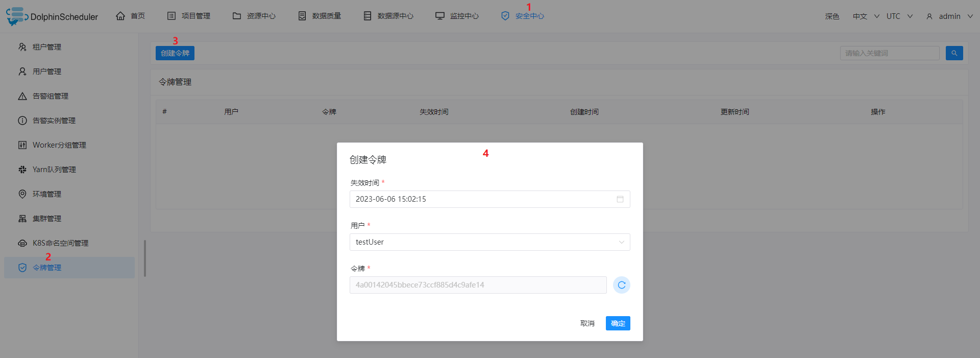Click the monitor icon beside 监控中心
Image resolution: width=980 pixels, height=358 pixels.
click(440, 16)
